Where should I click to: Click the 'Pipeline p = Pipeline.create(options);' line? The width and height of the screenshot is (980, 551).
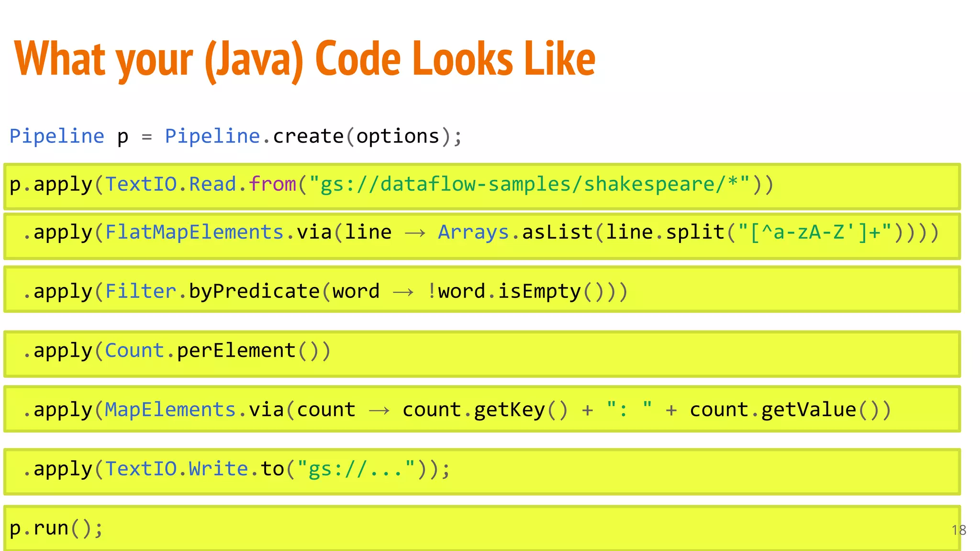pos(236,136)
